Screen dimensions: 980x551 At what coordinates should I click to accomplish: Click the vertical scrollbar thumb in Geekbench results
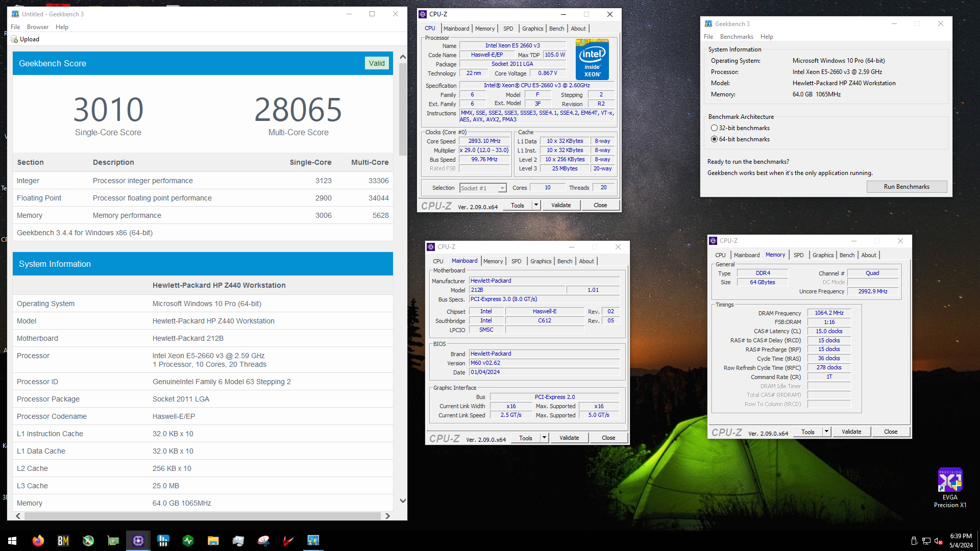click(x=403, y=109)
